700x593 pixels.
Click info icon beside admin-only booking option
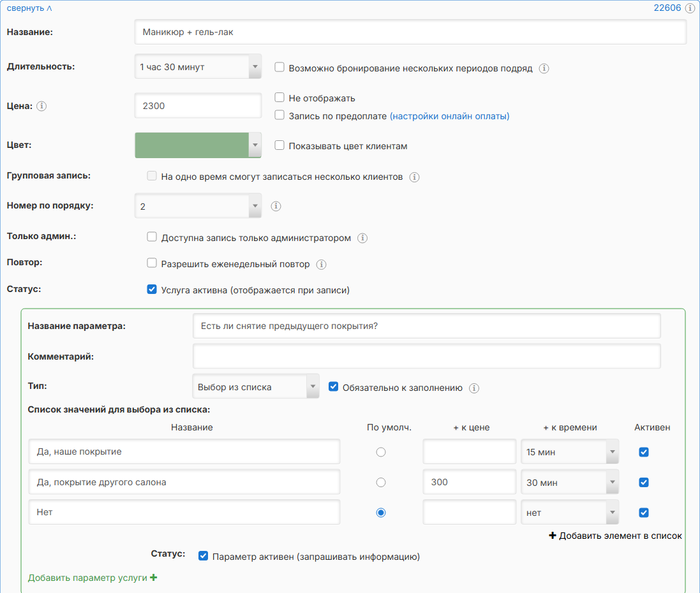pos(362,238)
